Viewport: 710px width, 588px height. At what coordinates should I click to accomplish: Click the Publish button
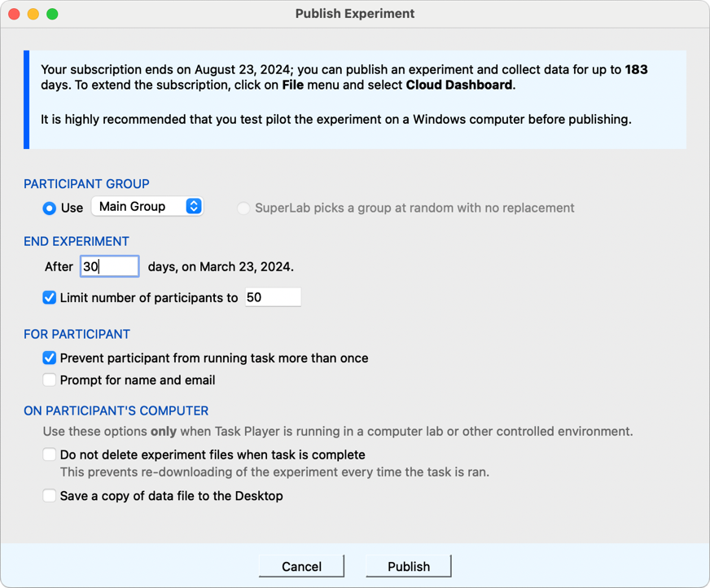[408, 566]
